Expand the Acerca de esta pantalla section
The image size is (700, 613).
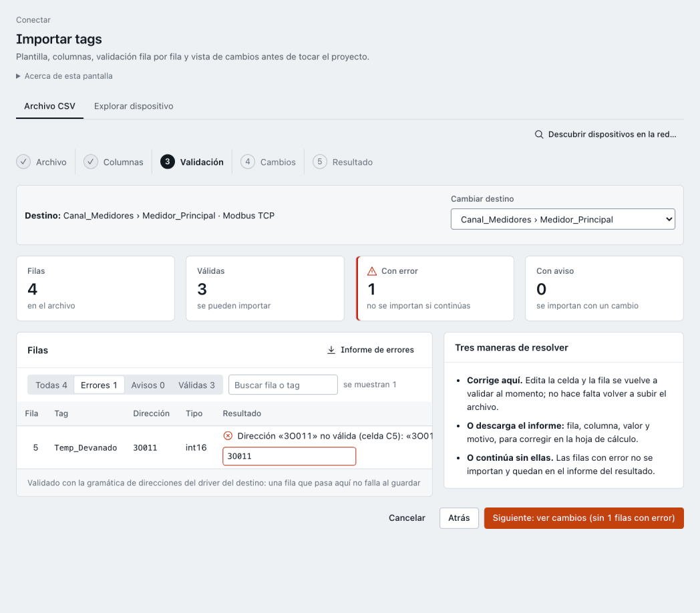pyautogui.click(x=64, y=76)
